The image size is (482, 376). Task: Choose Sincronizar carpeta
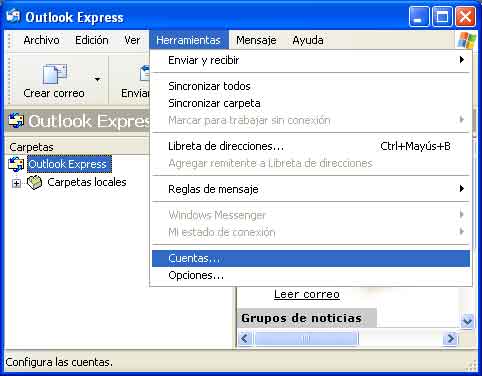pos(311,103)
